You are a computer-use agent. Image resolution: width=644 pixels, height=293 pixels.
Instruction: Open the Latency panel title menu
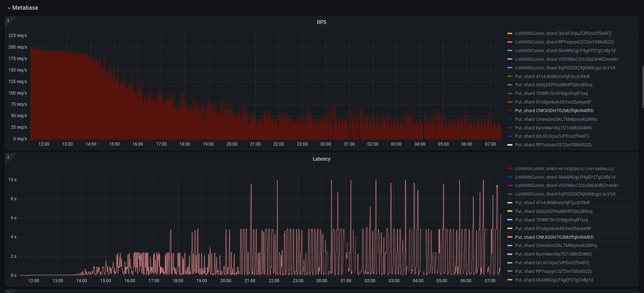321,159
